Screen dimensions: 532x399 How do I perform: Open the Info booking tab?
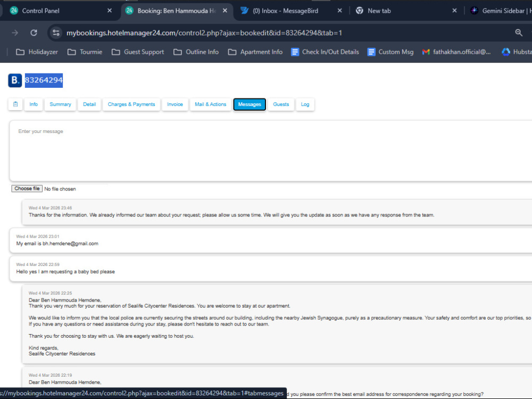[x=34, y=104]
